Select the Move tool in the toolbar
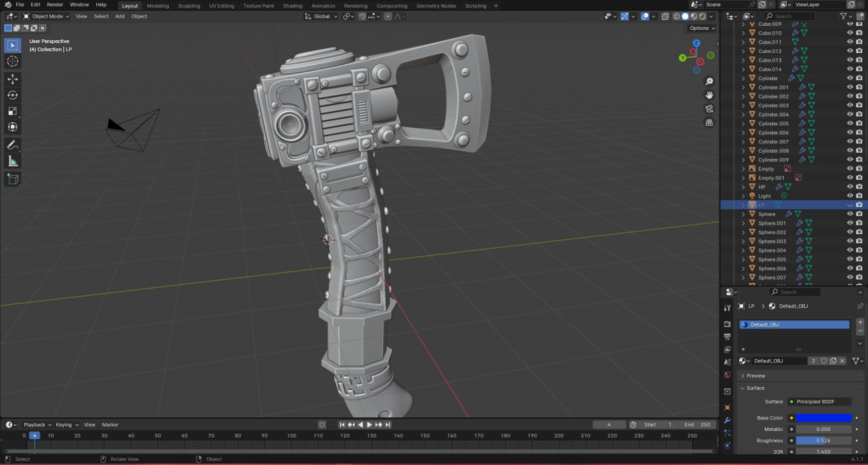Viewport: 868px width, 465px height. [12, 79]
